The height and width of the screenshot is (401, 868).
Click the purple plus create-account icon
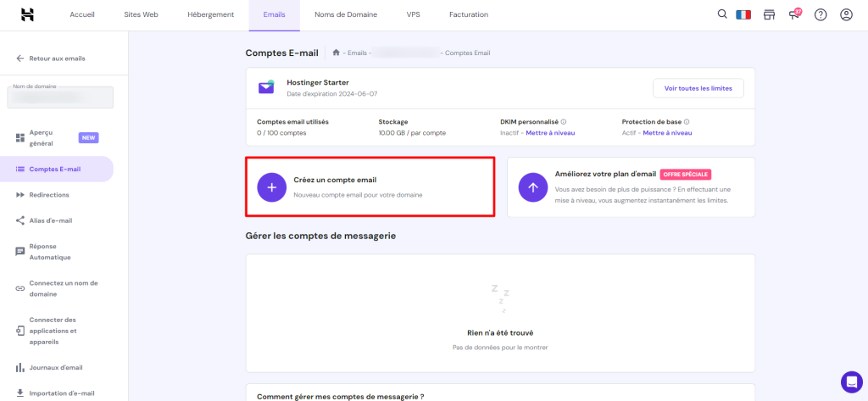point(272,187)
